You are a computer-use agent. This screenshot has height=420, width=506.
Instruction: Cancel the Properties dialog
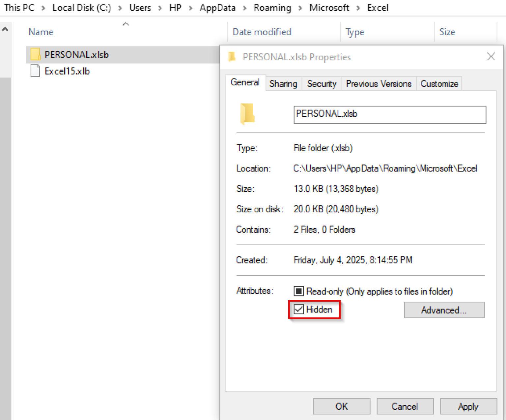[405, 406]
